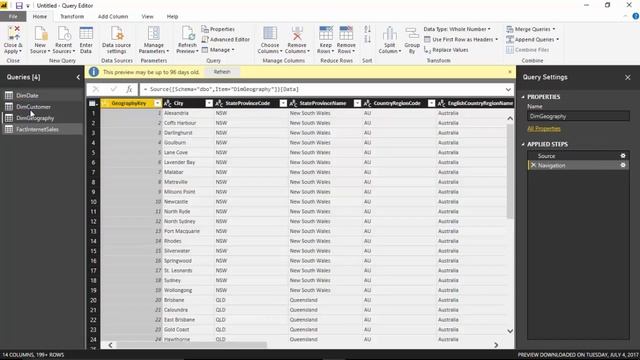
Task: Open the All Properties link
Action: [544, 129]
